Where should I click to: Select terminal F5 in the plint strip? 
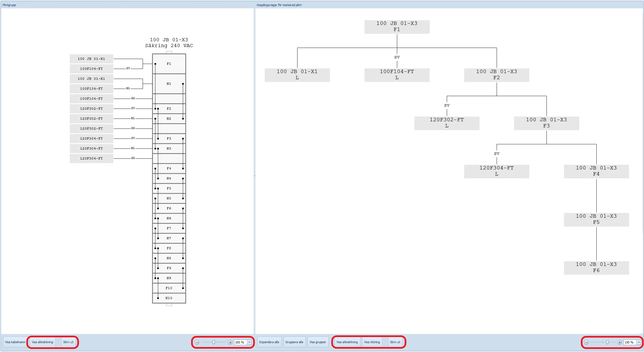tap(169, 188)
